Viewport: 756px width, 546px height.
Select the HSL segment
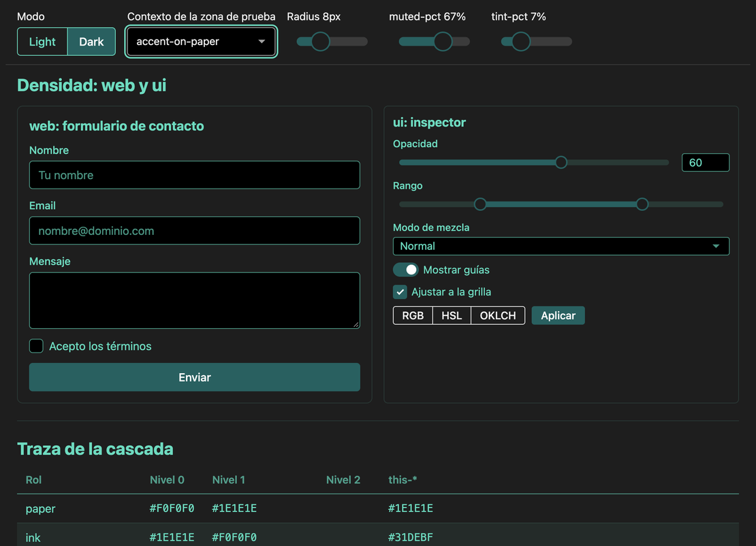(x=452, y=316)
